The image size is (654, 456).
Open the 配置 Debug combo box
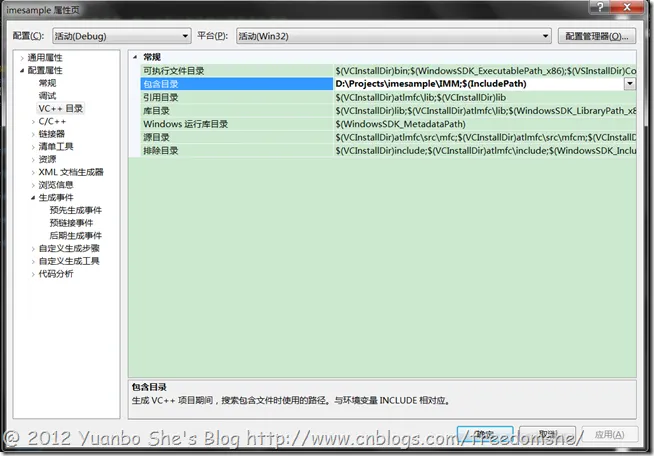pos(121,36)
